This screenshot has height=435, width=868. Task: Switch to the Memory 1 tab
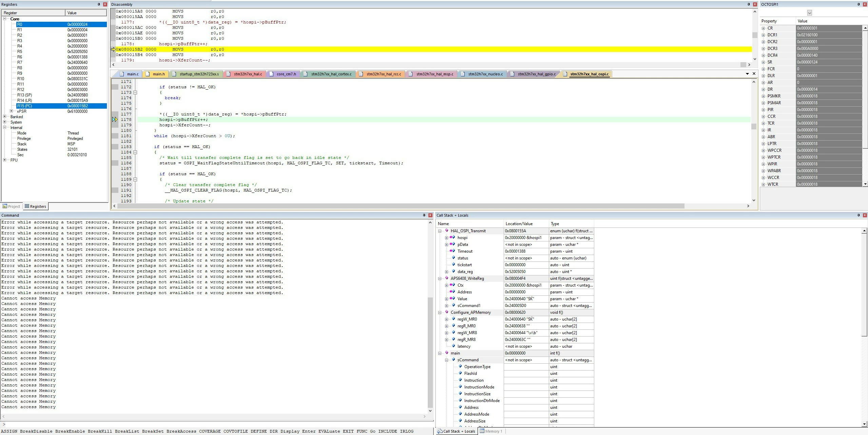click(491, 431)
